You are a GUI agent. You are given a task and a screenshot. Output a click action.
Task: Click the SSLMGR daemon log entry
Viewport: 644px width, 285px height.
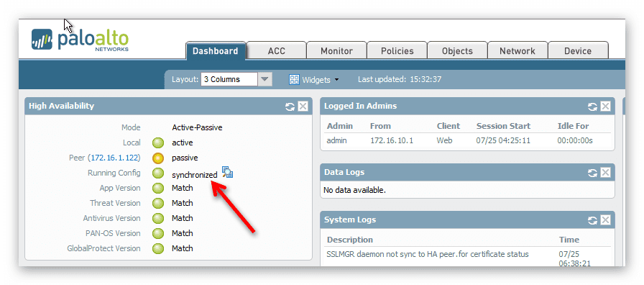(x=428, y=254)
